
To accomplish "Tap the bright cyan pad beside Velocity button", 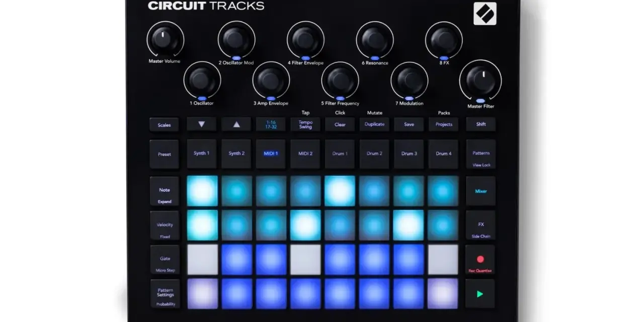I will (x=202, y=225).
